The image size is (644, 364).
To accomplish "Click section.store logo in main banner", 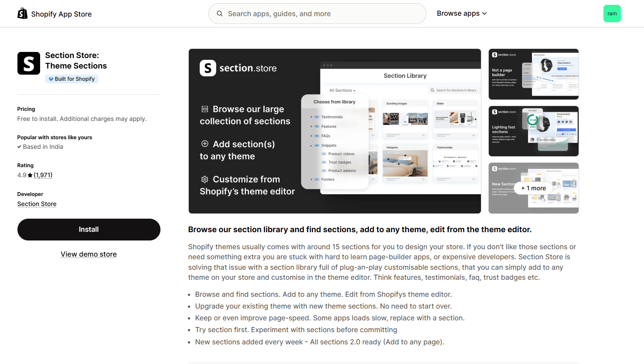I will (x=238, y=68).
